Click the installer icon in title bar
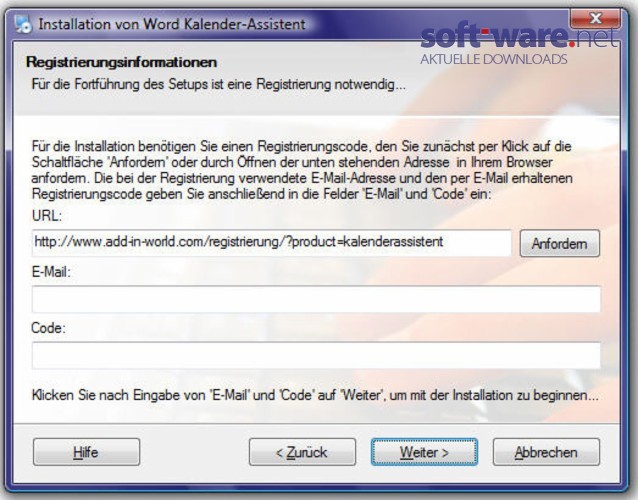 pos(23,24)
